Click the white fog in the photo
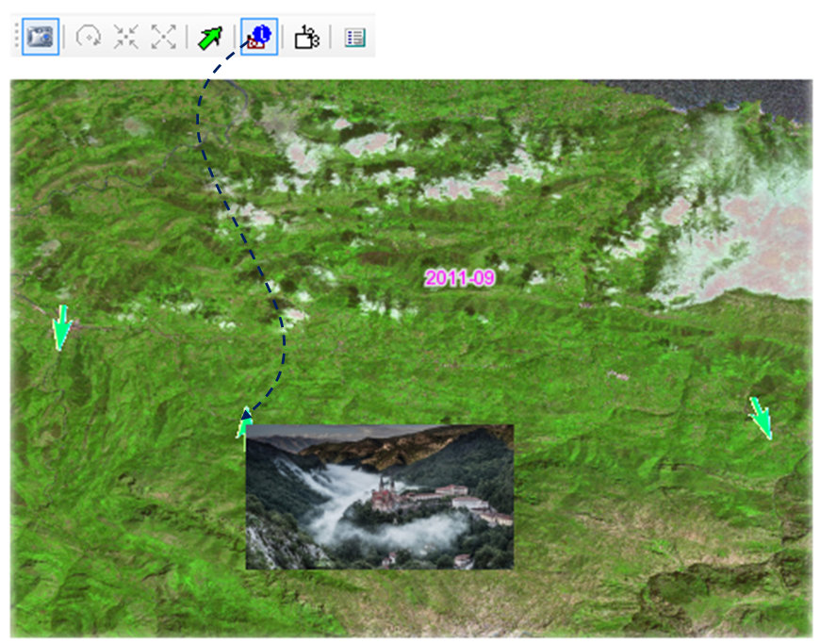The width and height of the screenshot is (820, 644). click(339, 490)
